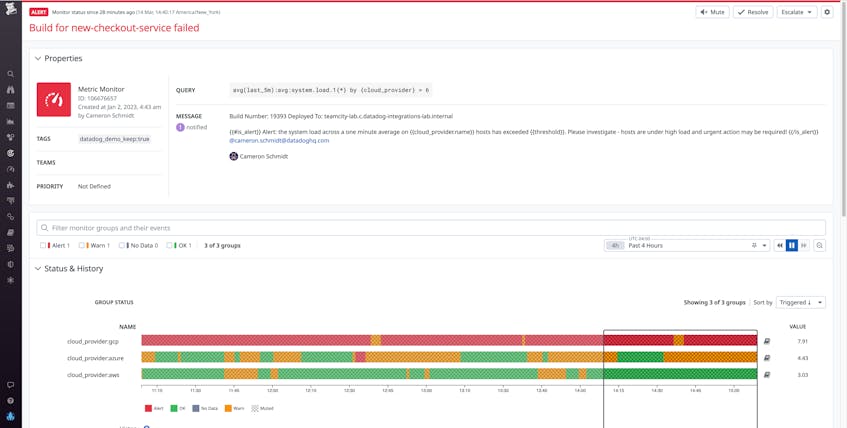The image size is (847, 428).
Task: Click the title Build for new-checkout-service failed
Action: [115, 28]
